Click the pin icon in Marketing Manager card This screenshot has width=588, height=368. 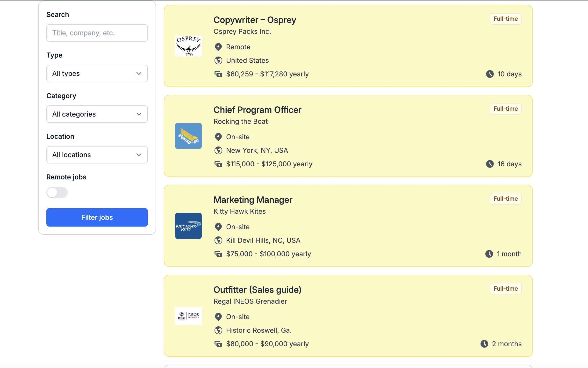click(218, 227)
